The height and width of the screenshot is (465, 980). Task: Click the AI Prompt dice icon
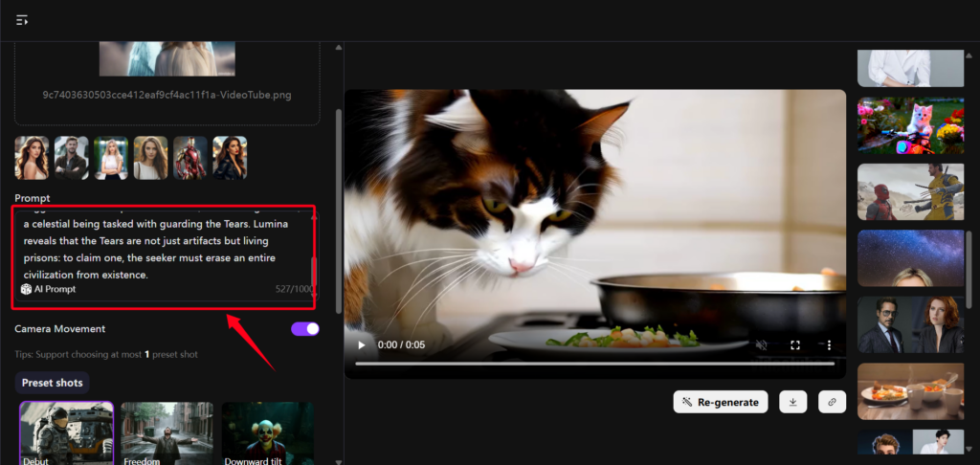point(26,289)
